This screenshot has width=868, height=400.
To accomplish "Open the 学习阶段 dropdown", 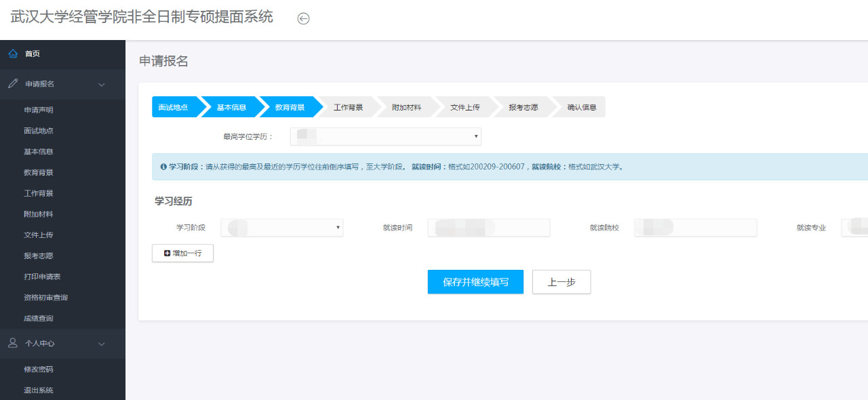I will [281, 228].
